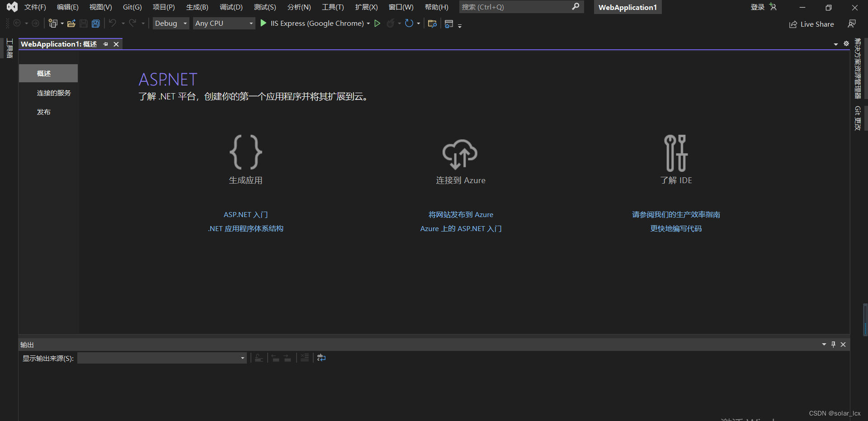Switch to the 发布 sidebar tab
The height and width of the screenshot is (421, 868).
[44, 112]
